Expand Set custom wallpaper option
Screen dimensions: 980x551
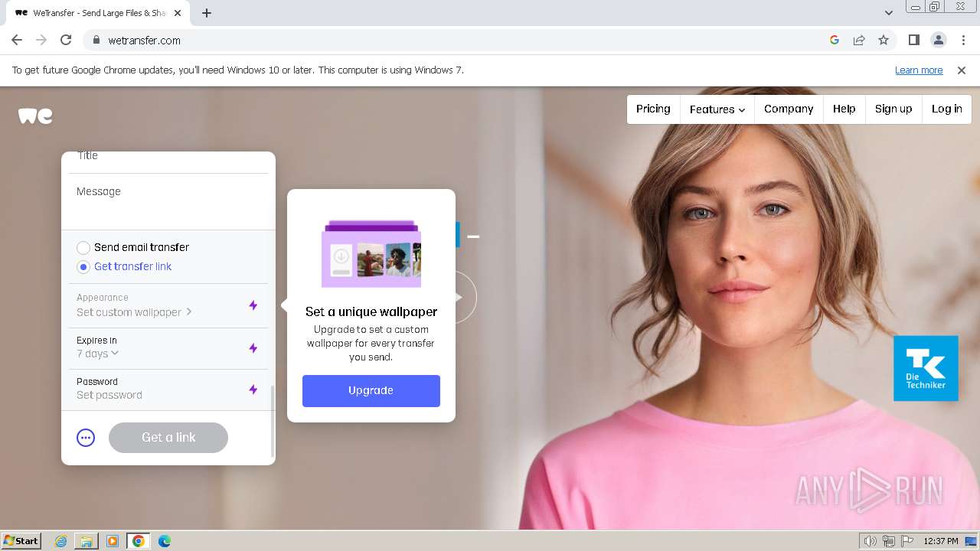tap(134, 312)
